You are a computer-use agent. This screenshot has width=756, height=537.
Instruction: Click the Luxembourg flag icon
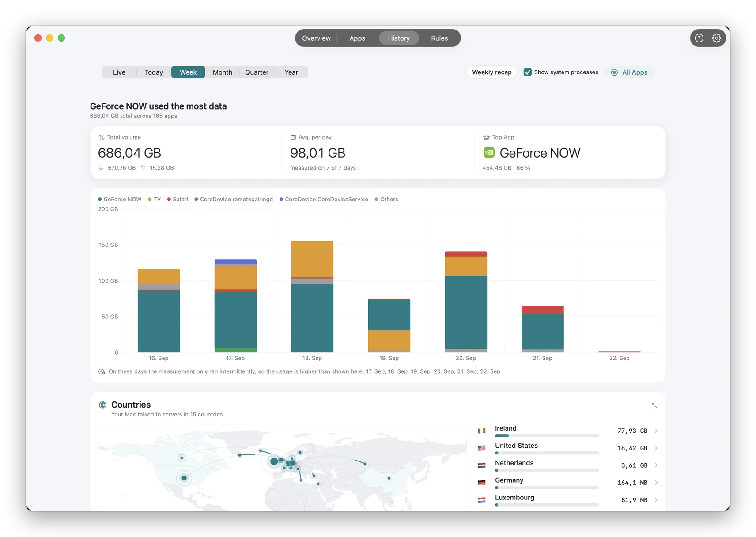[x=482, y=500]
